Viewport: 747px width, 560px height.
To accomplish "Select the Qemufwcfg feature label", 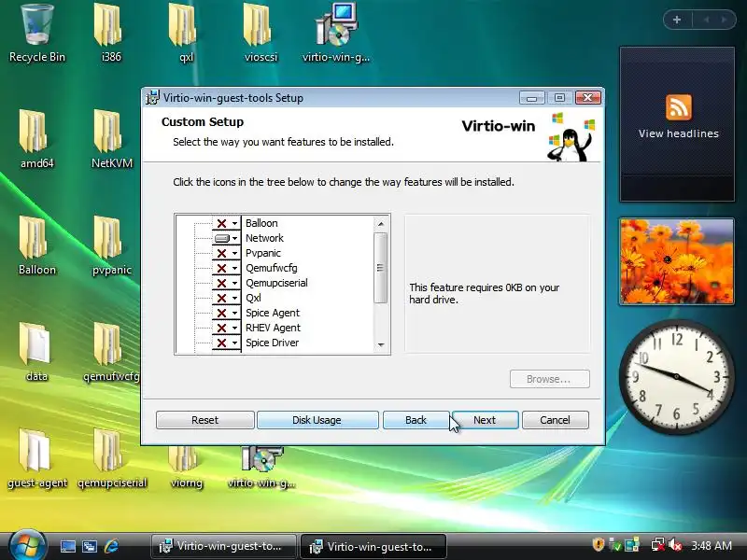I will coord(271,268).
